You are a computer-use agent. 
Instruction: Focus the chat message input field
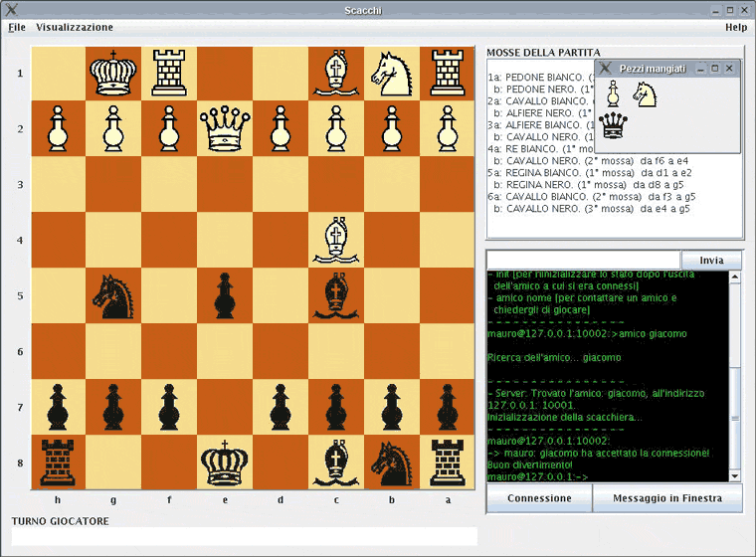point(583,260)
